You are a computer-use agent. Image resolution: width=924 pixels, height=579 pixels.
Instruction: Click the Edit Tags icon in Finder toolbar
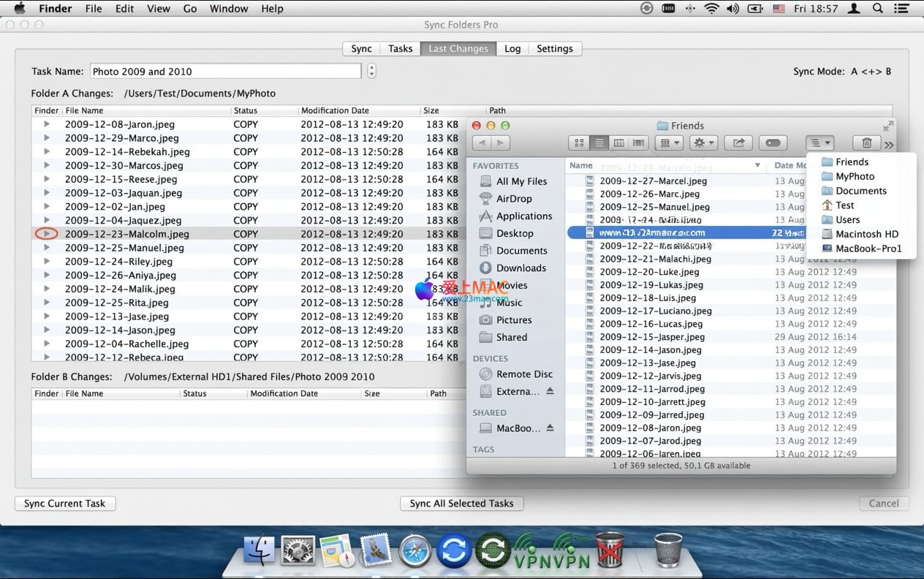(773, 143)
